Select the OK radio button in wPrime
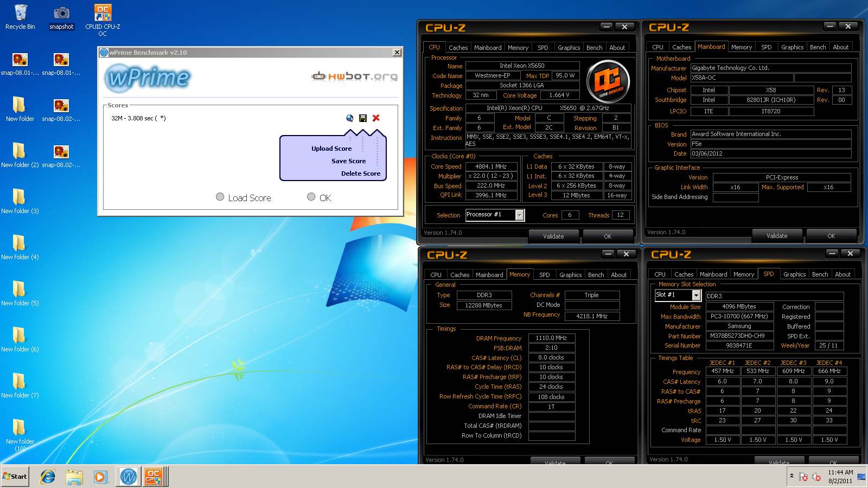Image resolution: width=868 pixels, height=488 pixels. click(x=311, y=197)
